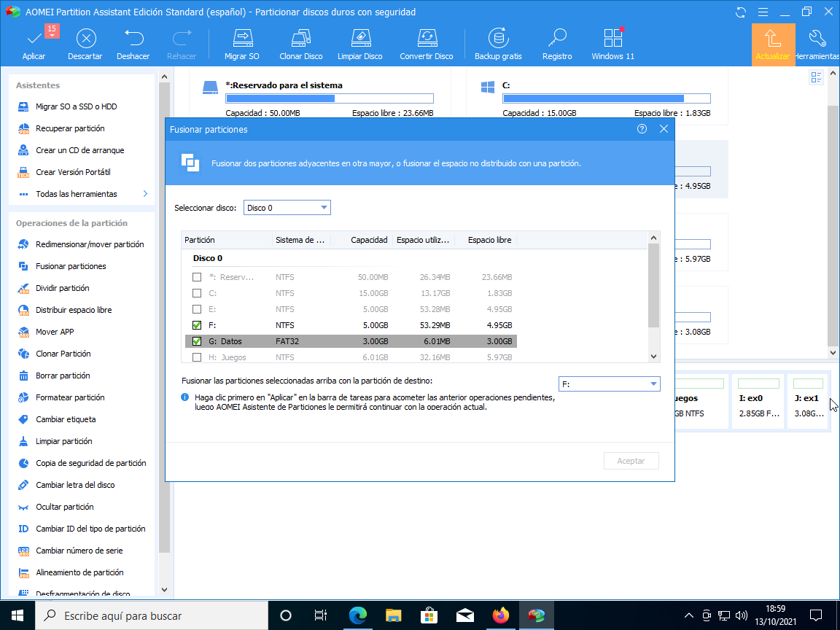Toggle the disk view layout icon
This screenshot has height=630, width=840.
coord(816,78)
